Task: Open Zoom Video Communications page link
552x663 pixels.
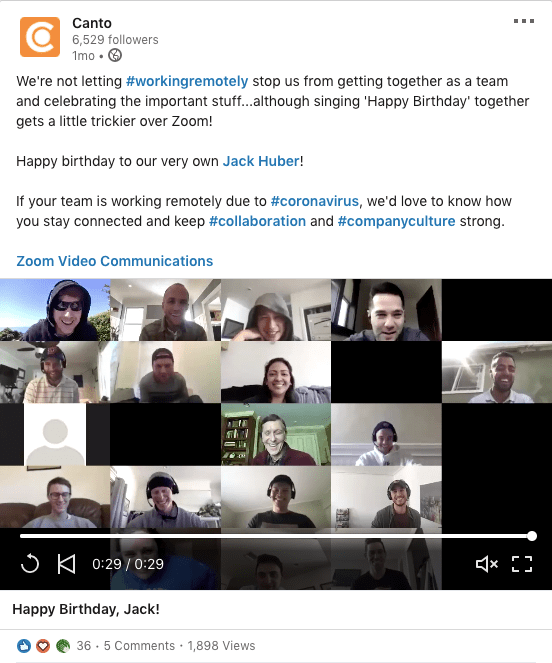Action: [115, 261]
